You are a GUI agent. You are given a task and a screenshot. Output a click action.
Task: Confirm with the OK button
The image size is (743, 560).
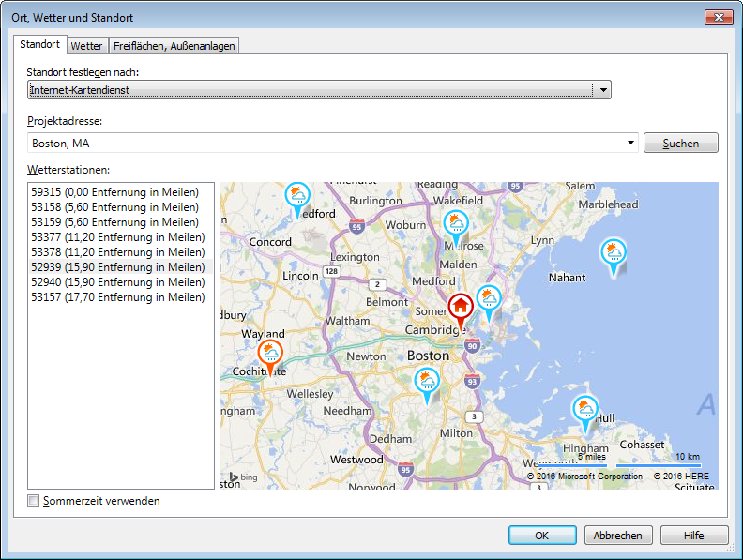[x=542, y=536]
